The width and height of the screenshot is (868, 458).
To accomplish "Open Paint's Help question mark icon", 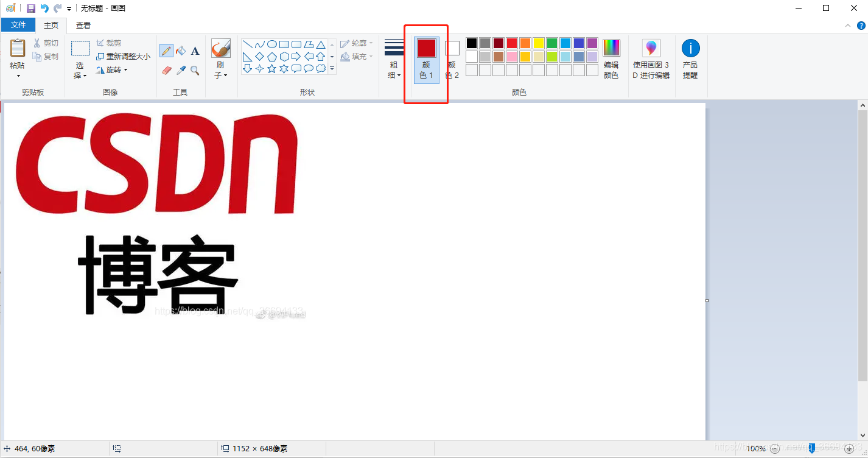I will pyautogui.click(x=862, y=26).
